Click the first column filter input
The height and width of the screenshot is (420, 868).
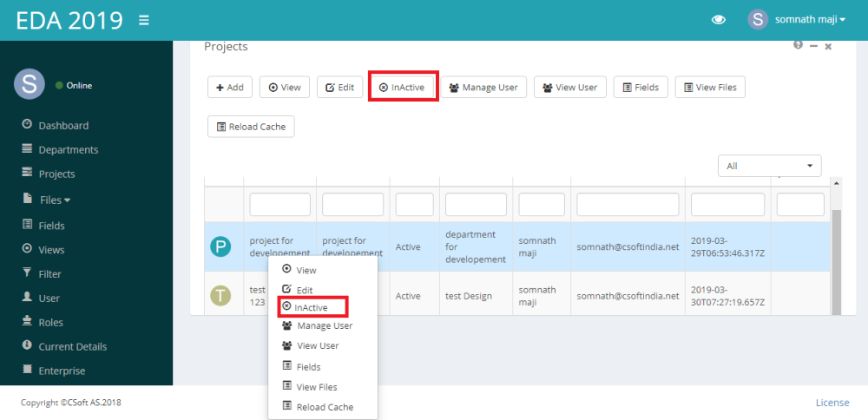pyautogui.click(x=280, y=204)
